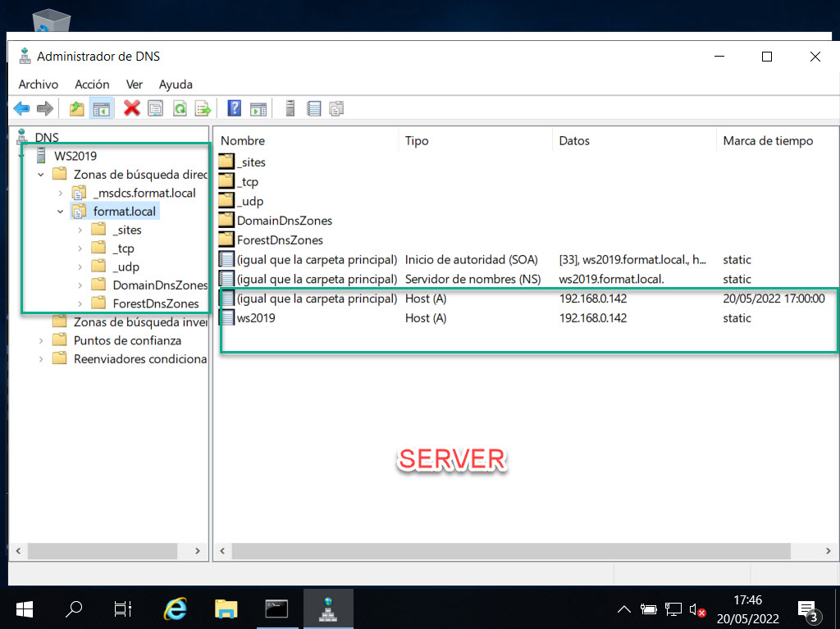Expand the DomainDnsZones tree node
The height and width of the screenshot is (629, 840).
(x=80, y=285)
